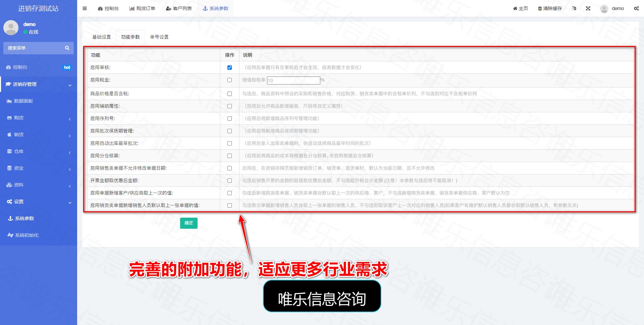Click the large demo avatar in the sidebar
This screenshot has height=325, width=644.
click(11, 28)
